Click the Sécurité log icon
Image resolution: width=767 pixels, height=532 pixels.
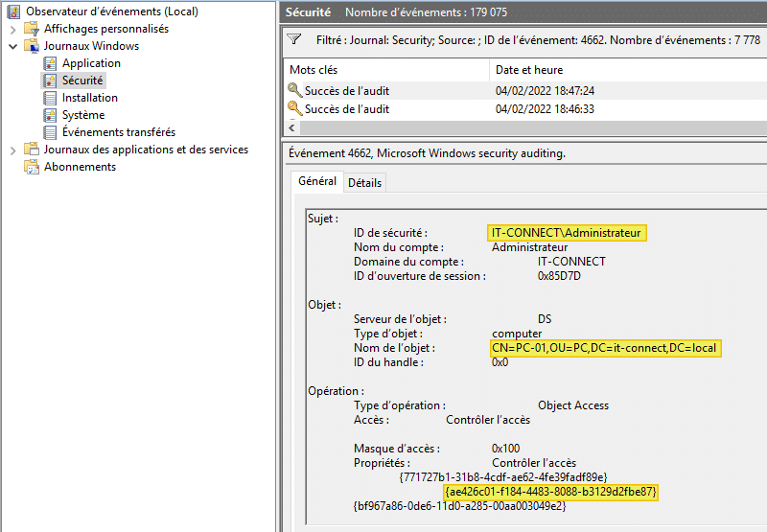click(50, 81)
